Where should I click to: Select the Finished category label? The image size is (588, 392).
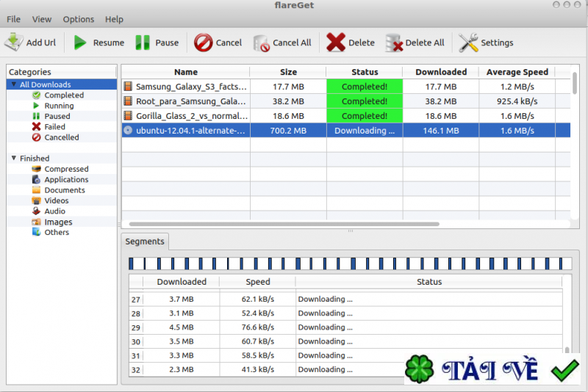pyautogui.click(x=35, y=158)
